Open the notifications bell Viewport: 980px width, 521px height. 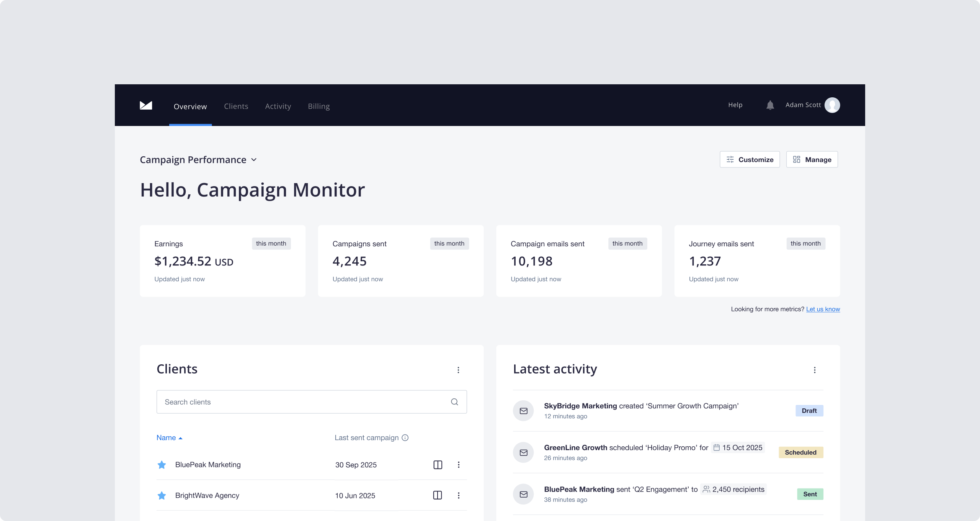tap(770, 105)
